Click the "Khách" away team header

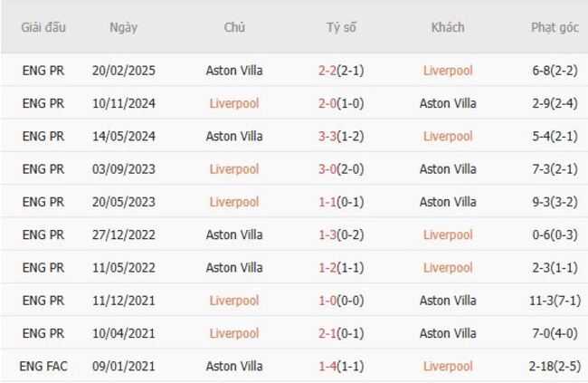click(448, 27)
